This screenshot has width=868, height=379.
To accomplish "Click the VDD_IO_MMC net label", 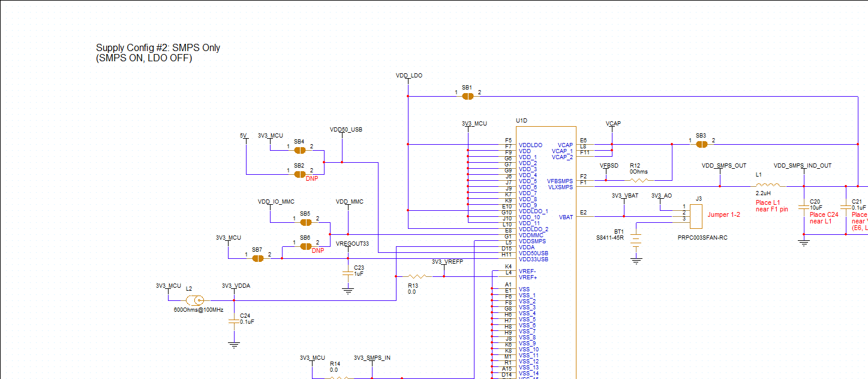I will (x=276, y=202).
